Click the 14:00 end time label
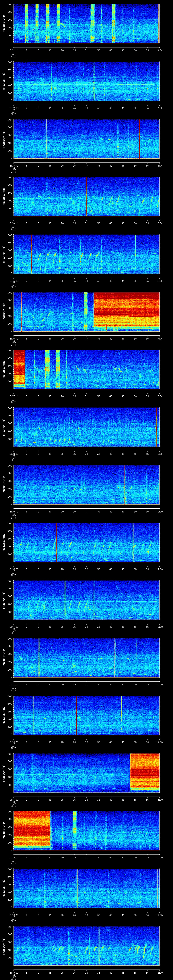This screenshot has width=173, height=980. point(159,742)
